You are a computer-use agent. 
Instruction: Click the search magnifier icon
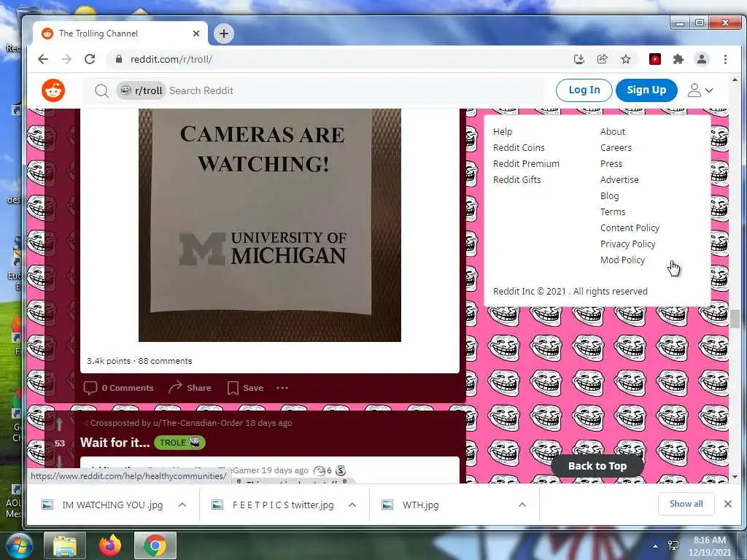coord(101,90)
